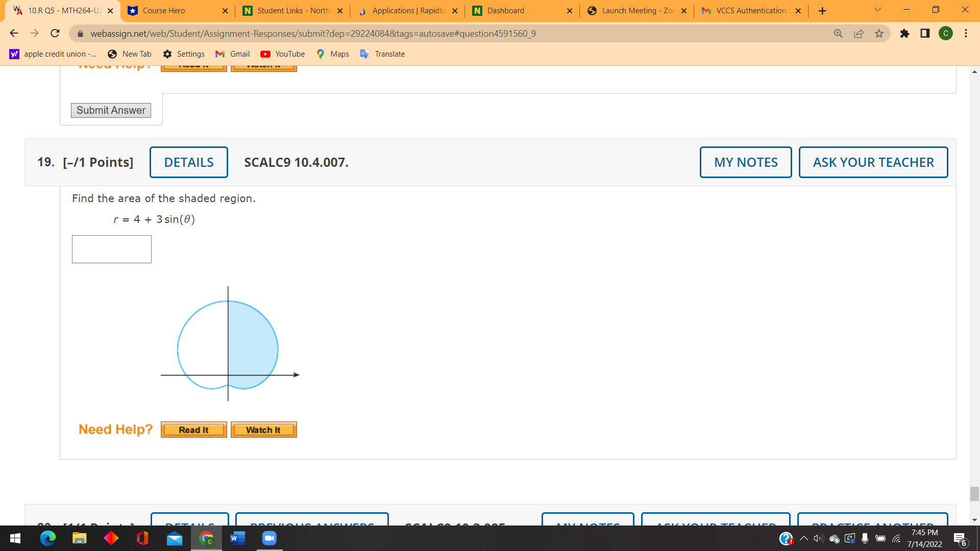Bookmark this page using the star icon
This screenshot has width=980, height=551.
tap(879, 33)
